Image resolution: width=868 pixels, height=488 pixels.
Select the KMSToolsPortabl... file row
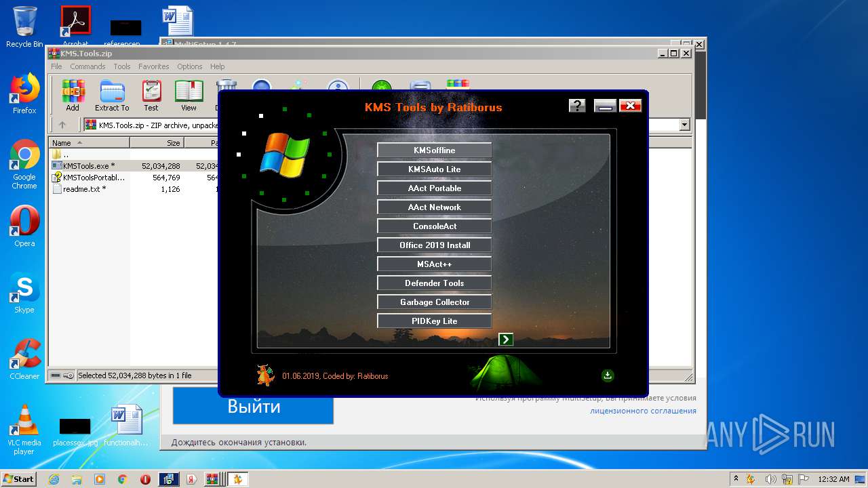[133, 178]
